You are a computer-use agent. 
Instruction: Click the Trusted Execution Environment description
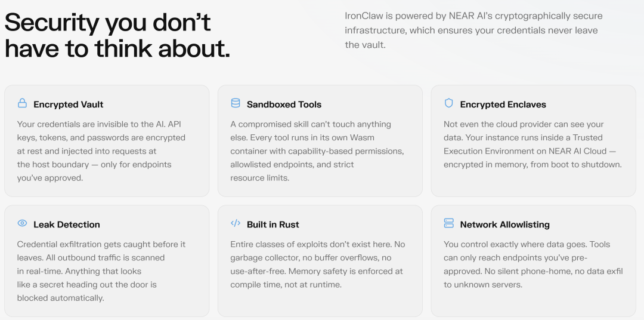532,144
